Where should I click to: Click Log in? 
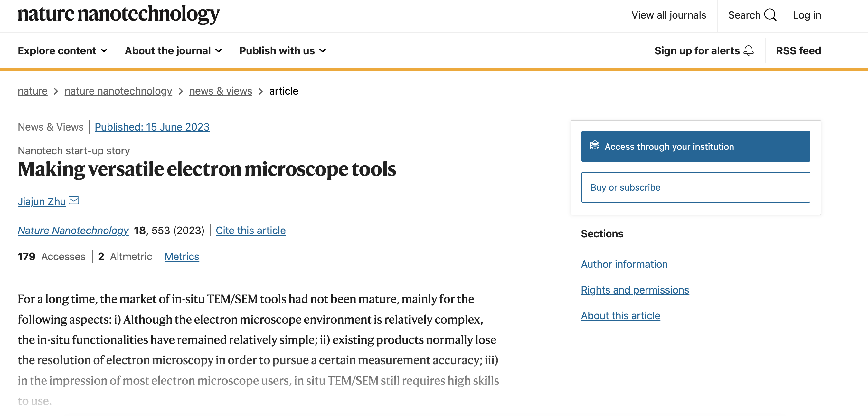point(807,15)
